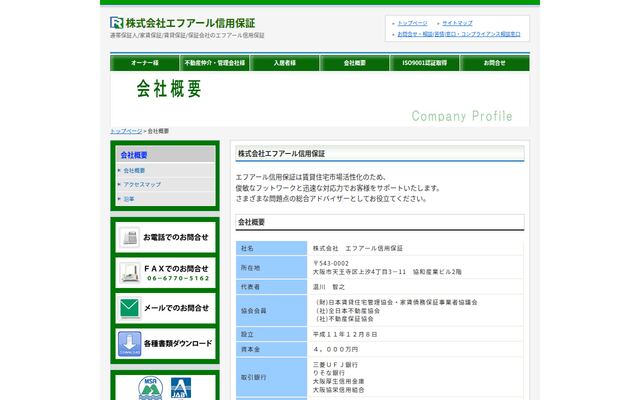Open the サイトマップ link

(457, 23)
